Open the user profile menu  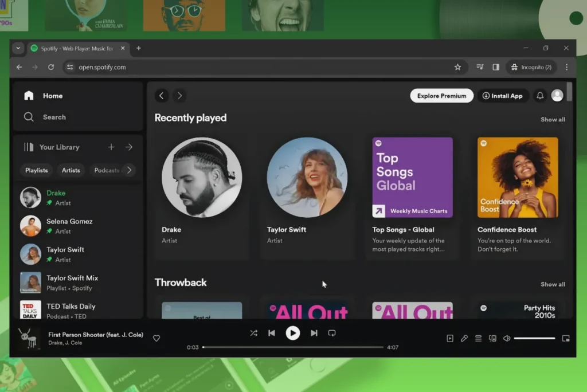click(557, 96)
